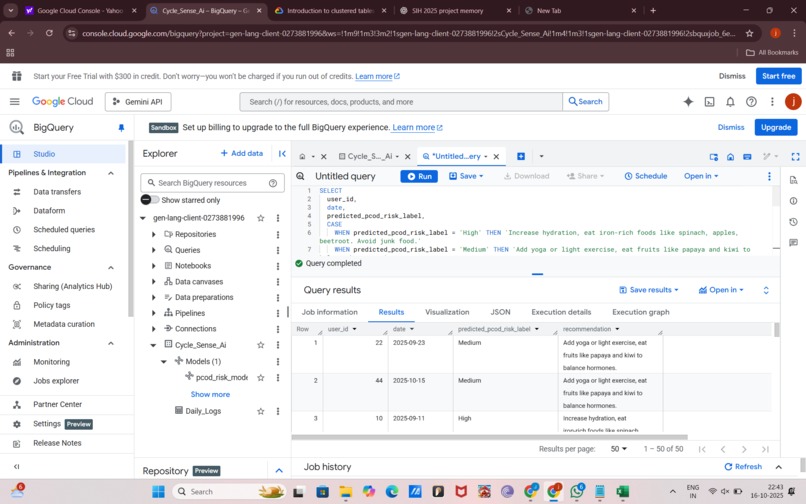Screen dimensions: 806x504
Task: Sort by user_id column dropdown
Action: click(354, 329)
